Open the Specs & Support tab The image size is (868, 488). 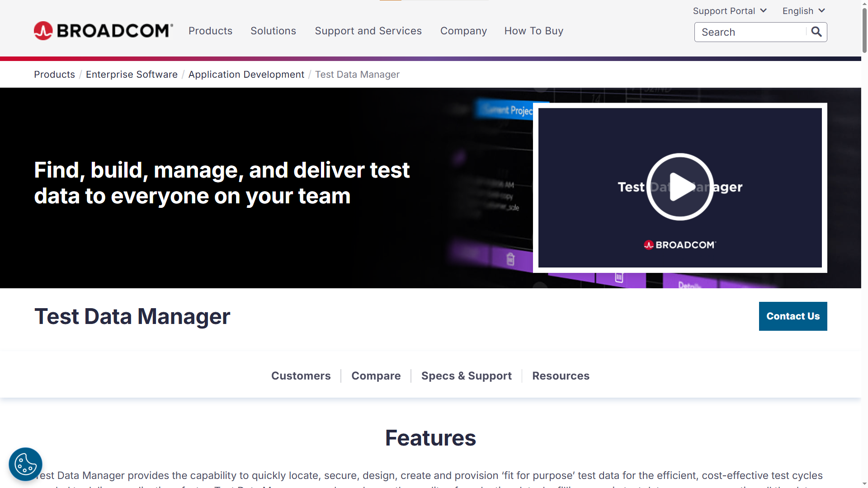click(x=466, y=375)
